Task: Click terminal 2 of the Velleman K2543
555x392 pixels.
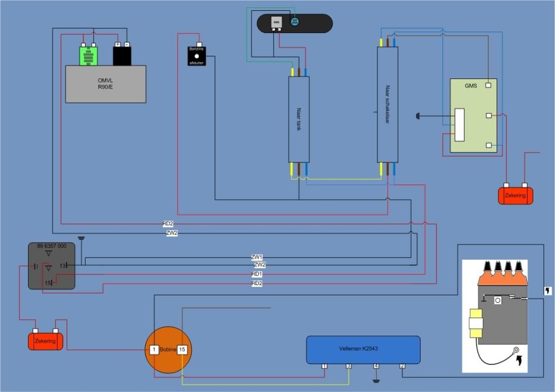Action: click(x=403, y=366)
